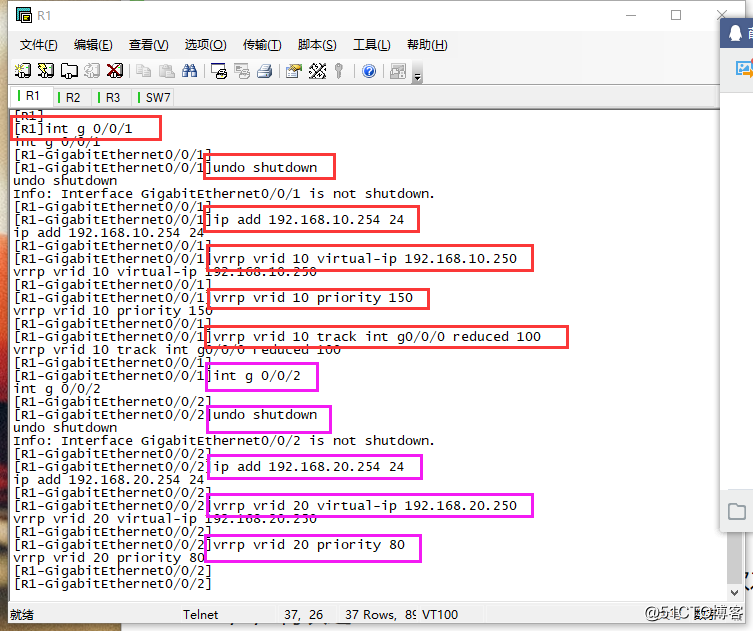Click the grayed-out Reconnect icon
This screenshot has height=631, width=753.
point(92,71)
